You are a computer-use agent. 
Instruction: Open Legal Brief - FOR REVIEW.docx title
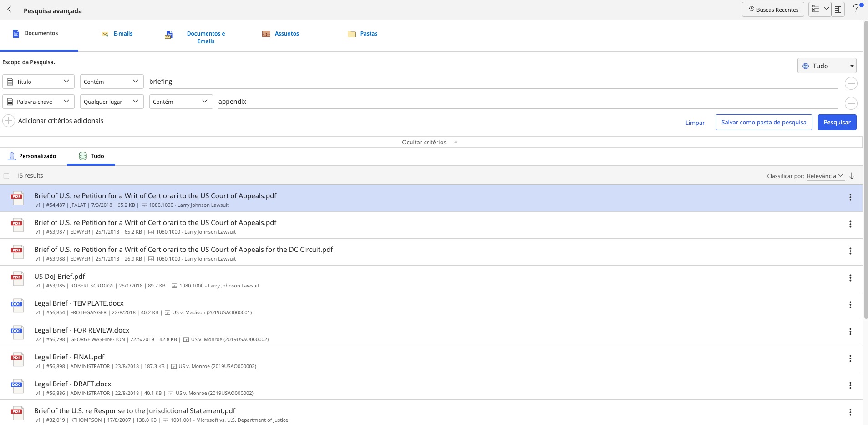[x=81, y=330]
